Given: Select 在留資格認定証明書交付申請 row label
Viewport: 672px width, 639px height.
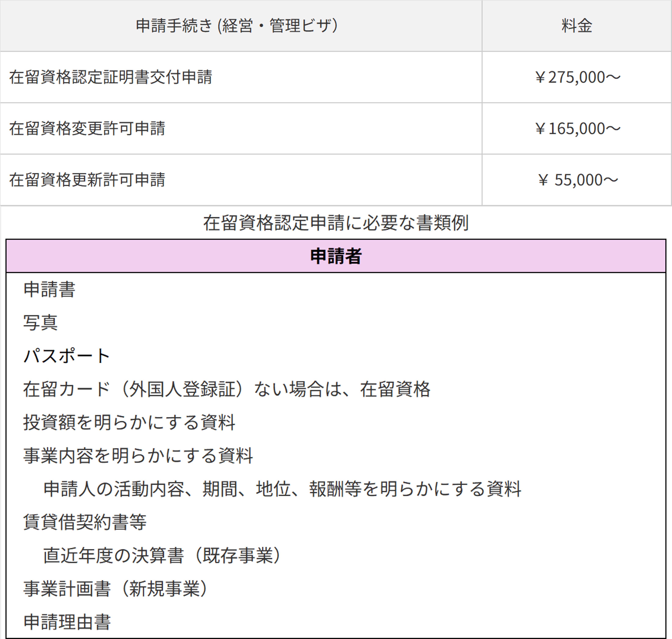Looking at the screenshot, I should click(111, 77).
